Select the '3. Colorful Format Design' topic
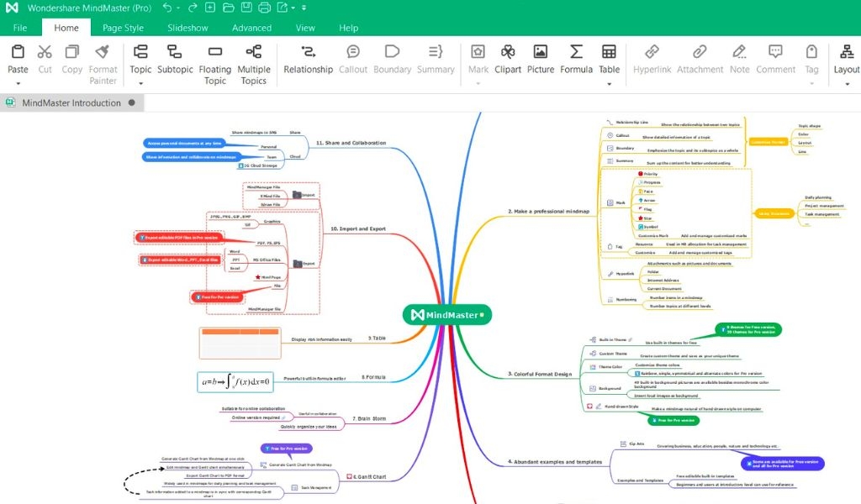 [x=540, y=374]
